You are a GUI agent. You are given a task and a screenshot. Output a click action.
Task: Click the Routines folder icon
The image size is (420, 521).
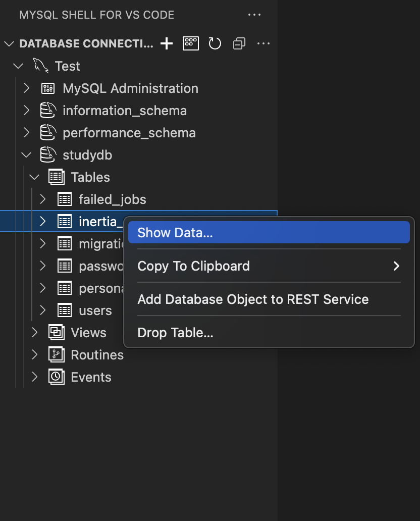pyautogui.click(x=56, y=355)
